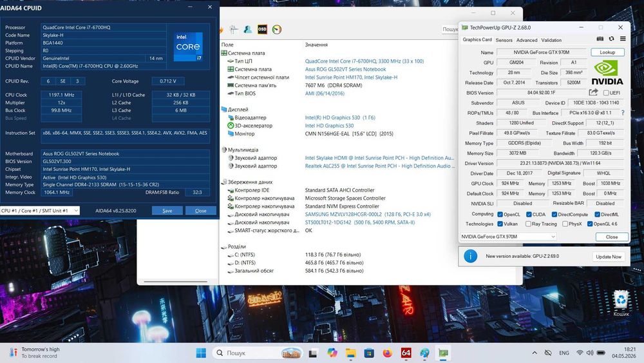Open the Realtek ALC255 audio adapter link

[380, 166]
